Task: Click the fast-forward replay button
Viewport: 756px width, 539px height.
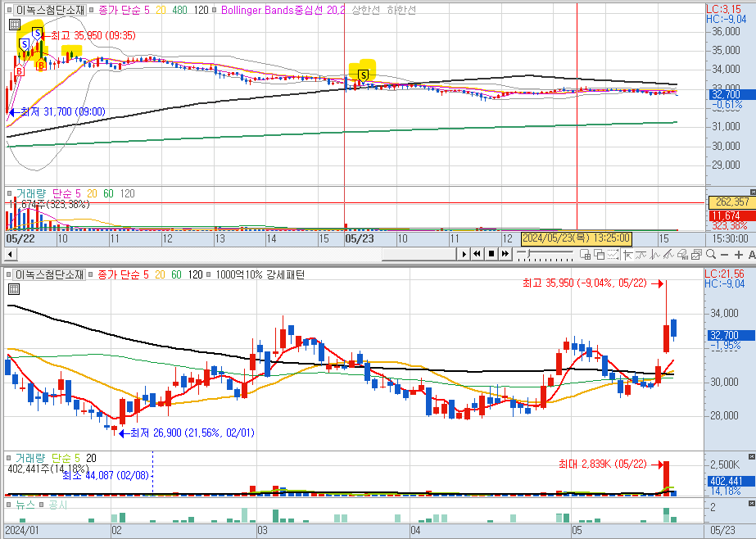Action: (505, 254)
